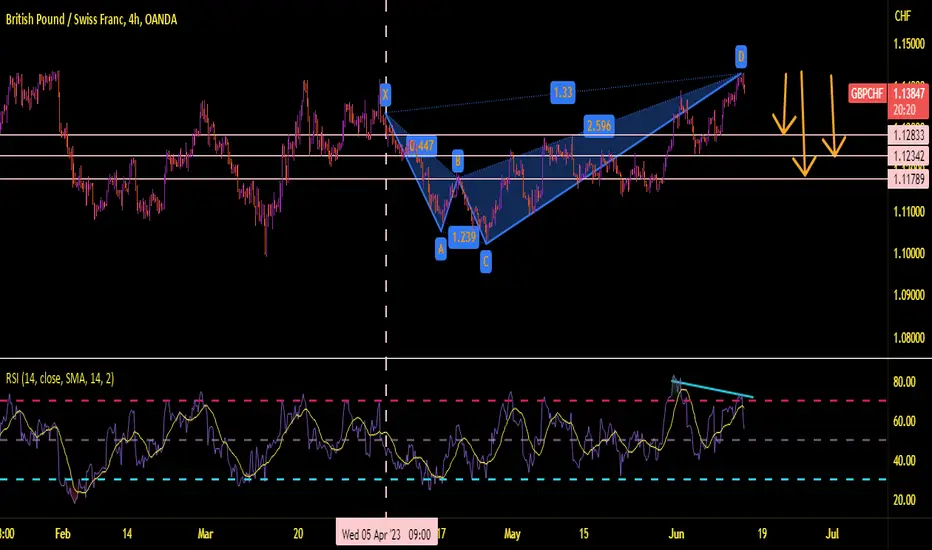Select the A point label of the pattern
The width and height of the screenshot is (932, 550).
point(440,249)
